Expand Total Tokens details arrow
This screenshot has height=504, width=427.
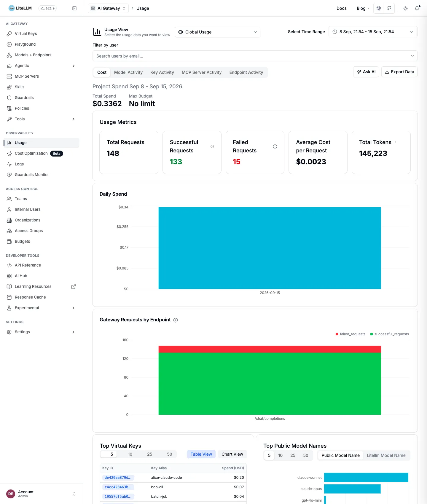tap(396, 142)
